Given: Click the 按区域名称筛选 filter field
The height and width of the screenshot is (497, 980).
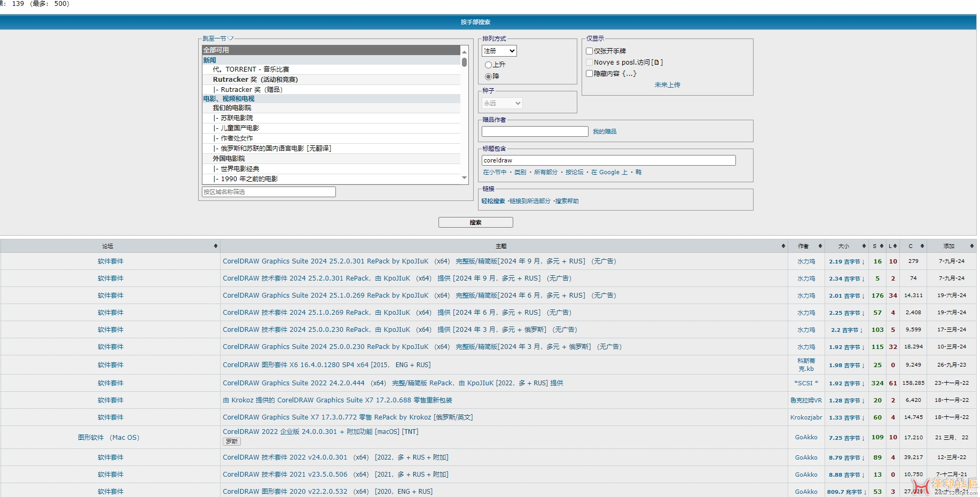Looking at the screenshot, I should point(269,192).
